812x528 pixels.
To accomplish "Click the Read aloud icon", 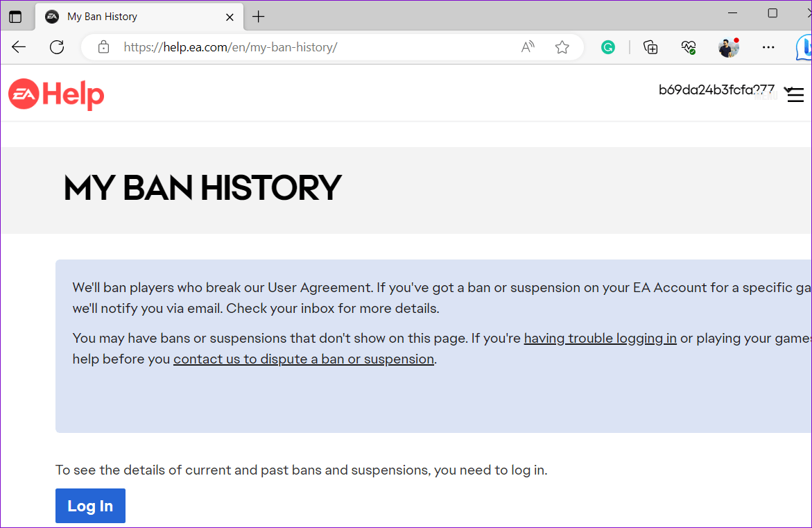I will (x=527, y=47).
